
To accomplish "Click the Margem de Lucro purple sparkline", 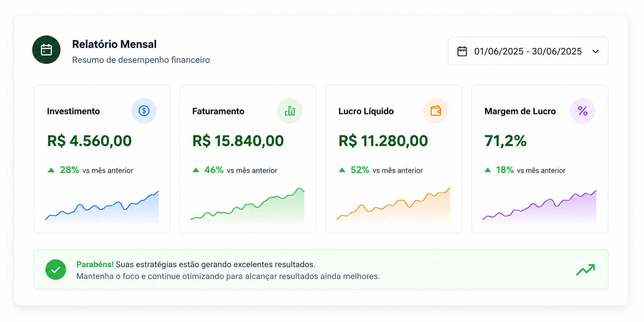I will pyautogui.click(x=539, y=206).
